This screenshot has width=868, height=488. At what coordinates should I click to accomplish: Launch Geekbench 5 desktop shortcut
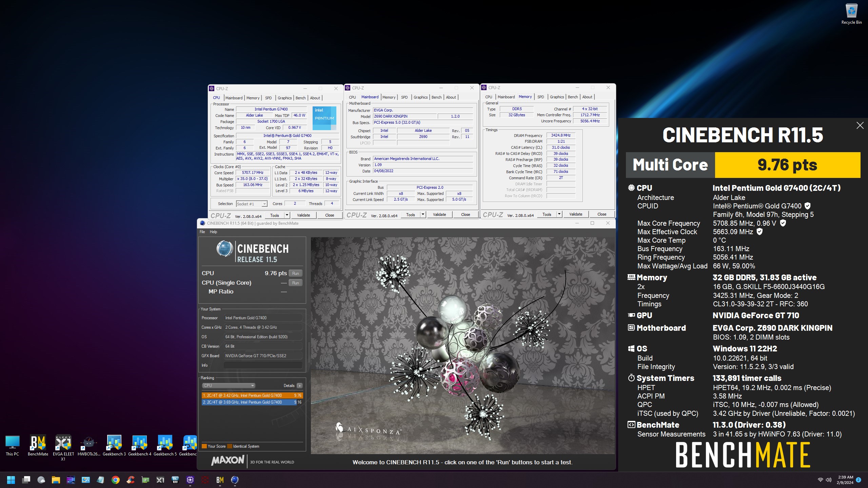[x=165, y=446]
